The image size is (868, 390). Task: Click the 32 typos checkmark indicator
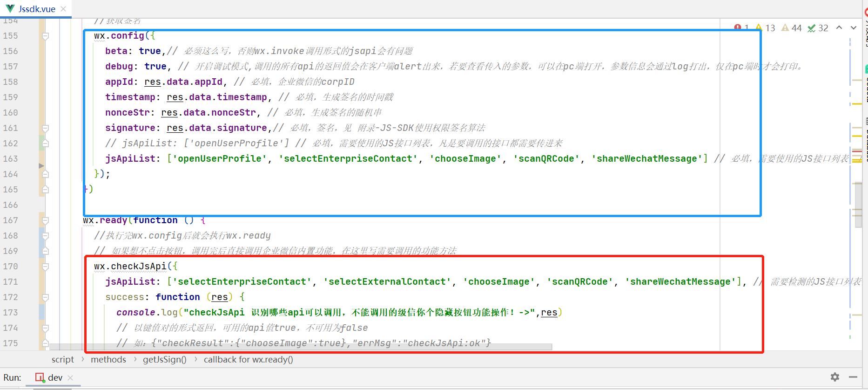[818, 28]
